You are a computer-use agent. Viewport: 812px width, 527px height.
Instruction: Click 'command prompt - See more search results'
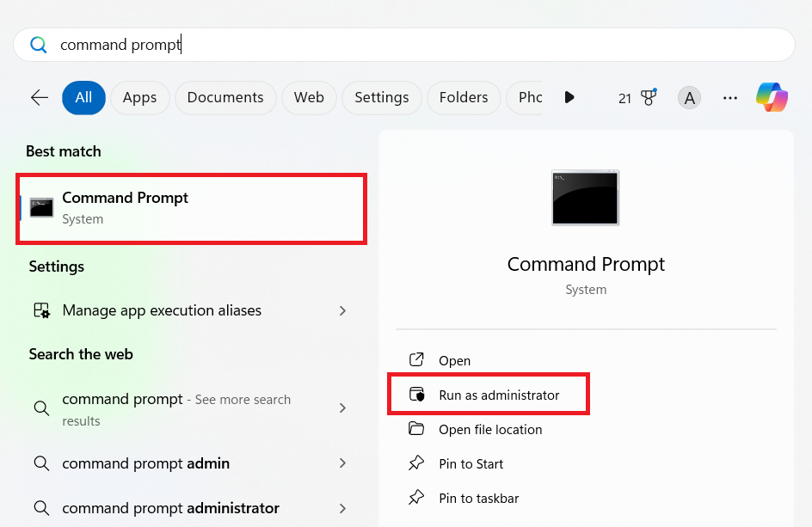click(189, 409)
